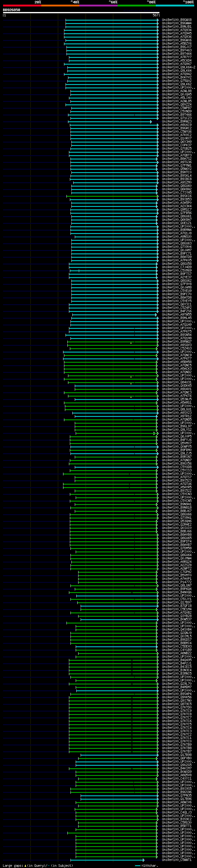197x868 pixels.
Task: Select hit label UniRef100_Q9LK62
Action: click(177, 84)
